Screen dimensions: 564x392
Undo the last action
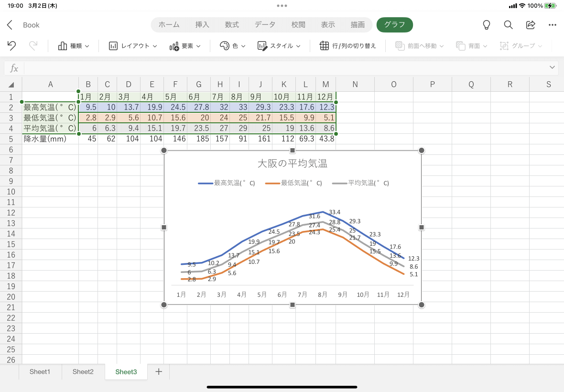coord(11,46)
